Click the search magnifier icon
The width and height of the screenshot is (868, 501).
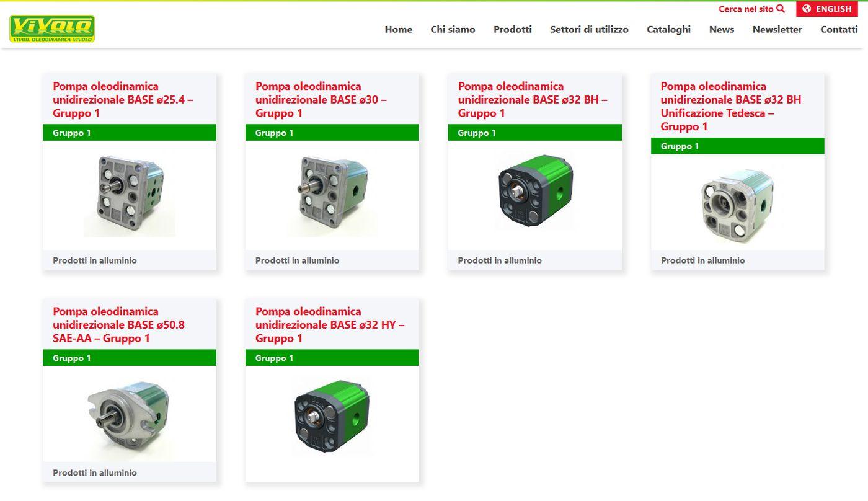click(781, 9)
